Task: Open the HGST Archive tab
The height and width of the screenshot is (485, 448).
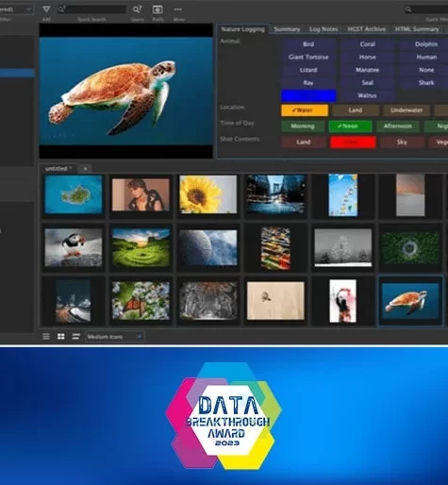Action: [367, 29]
